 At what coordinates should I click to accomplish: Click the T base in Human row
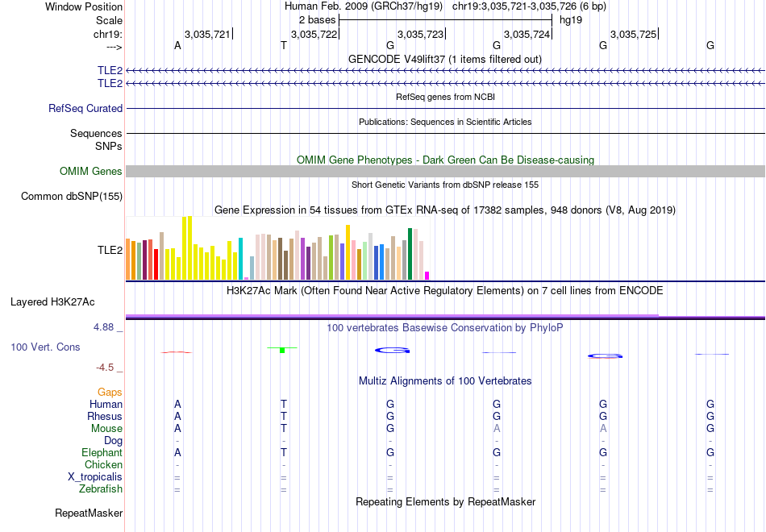(283, 405)
